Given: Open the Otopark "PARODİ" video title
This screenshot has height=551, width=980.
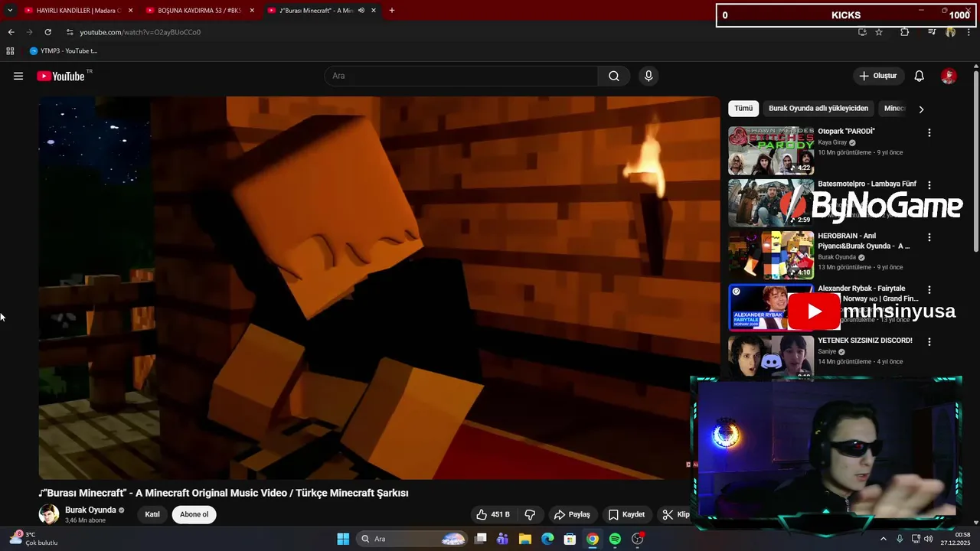Looking at the screenshot, I should tap(846, 132).
